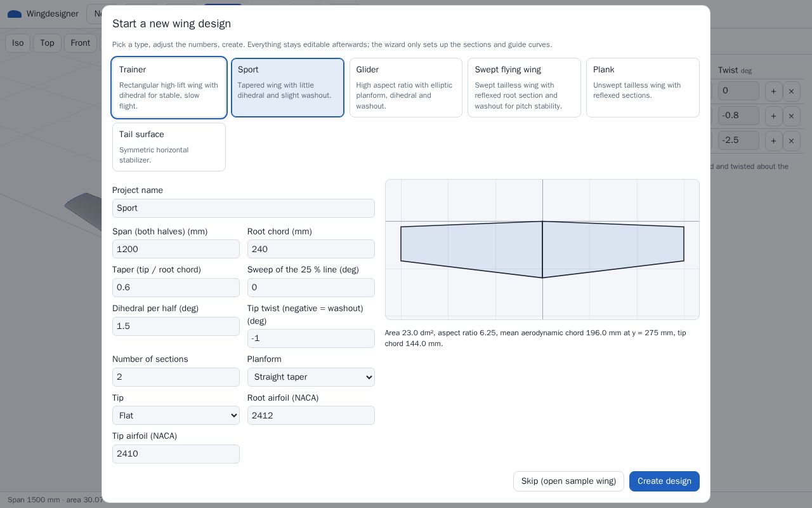Click the Number of sections field

[176, 377]
